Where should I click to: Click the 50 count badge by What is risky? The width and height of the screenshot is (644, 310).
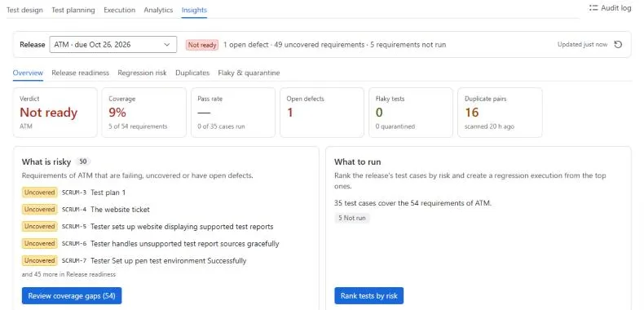coord(83,162)
